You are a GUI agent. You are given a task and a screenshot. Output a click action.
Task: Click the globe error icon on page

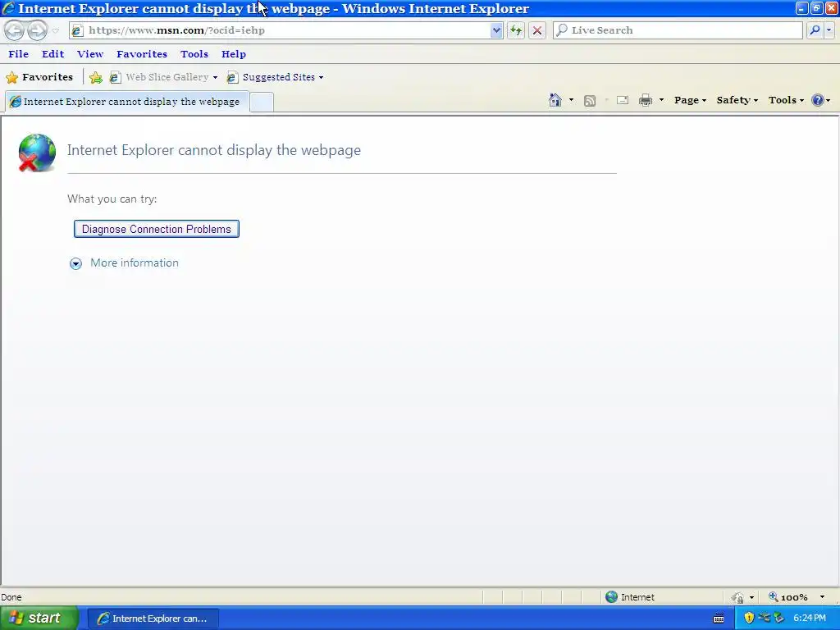click(x=36, y=153)
